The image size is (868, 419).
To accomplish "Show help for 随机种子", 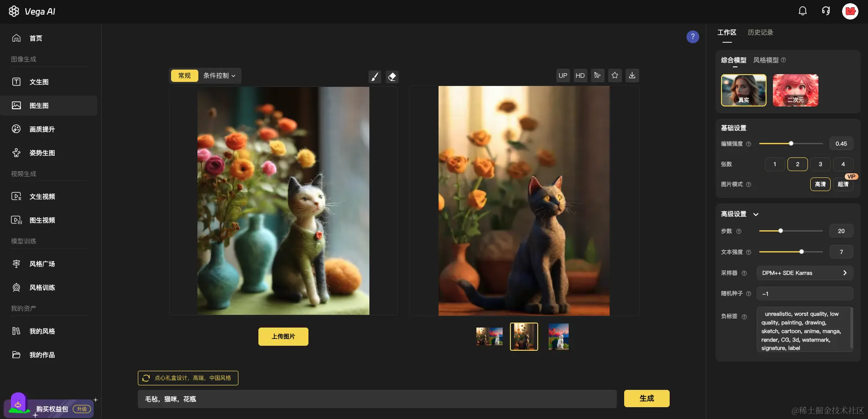I will tap(748, 294).
